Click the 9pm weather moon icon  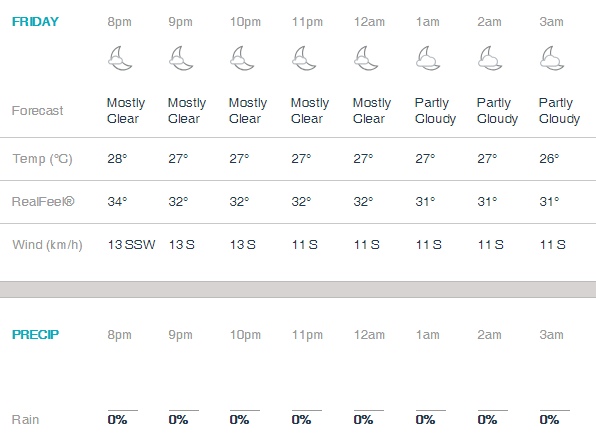click(181, 58)
